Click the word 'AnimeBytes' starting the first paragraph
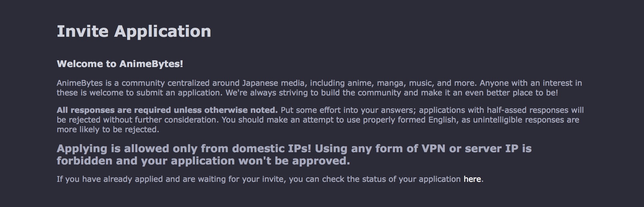Viewport: 644px width, 207px height. click(80, 83)
